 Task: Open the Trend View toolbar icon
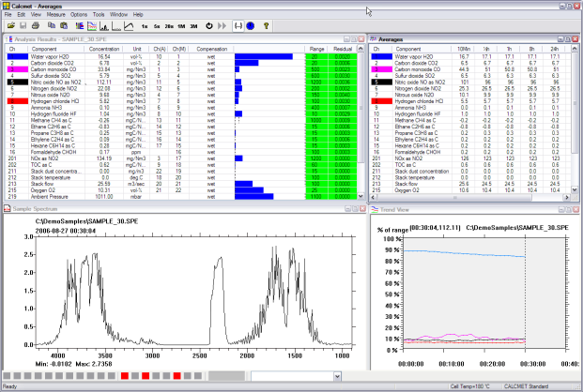91,25
